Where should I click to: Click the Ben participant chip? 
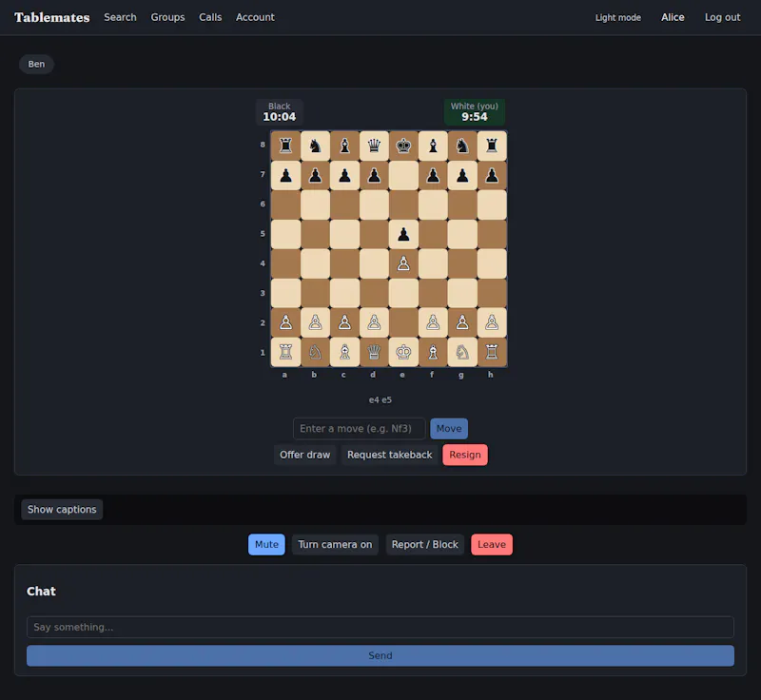(36, 64)
